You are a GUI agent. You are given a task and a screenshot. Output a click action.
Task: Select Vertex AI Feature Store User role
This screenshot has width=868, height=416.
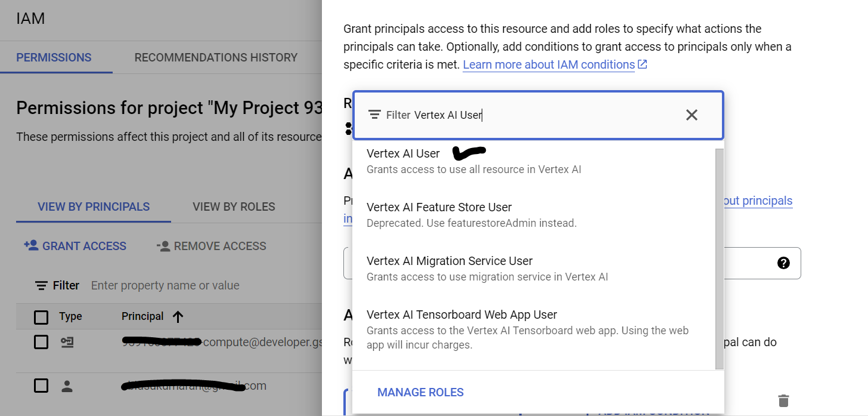[439, 208]
